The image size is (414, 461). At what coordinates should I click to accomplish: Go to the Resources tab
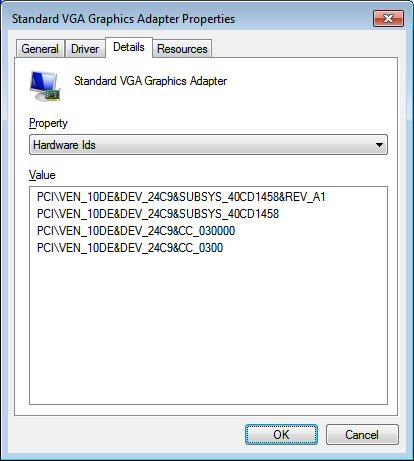(182, 49)
